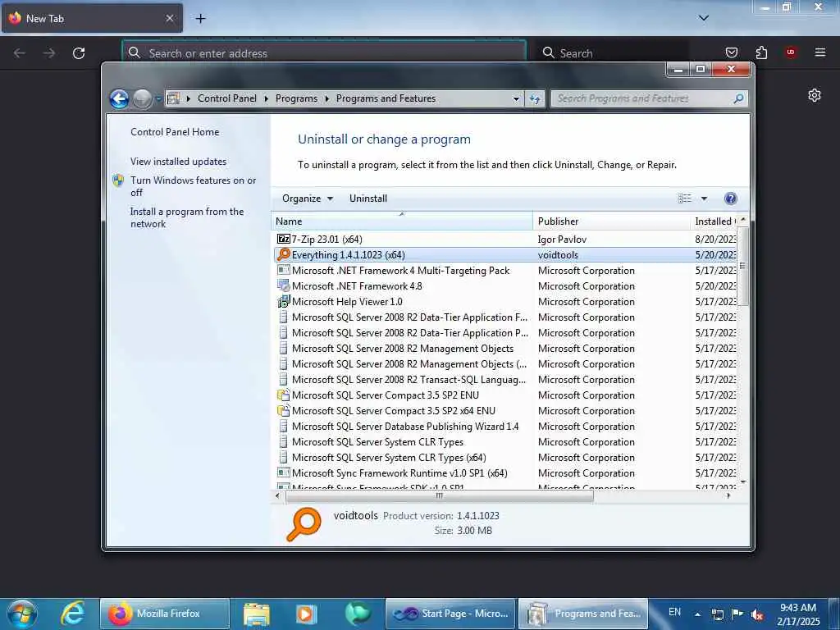Select Microsoft .NET Framework 4.8 row

(505, 286)
